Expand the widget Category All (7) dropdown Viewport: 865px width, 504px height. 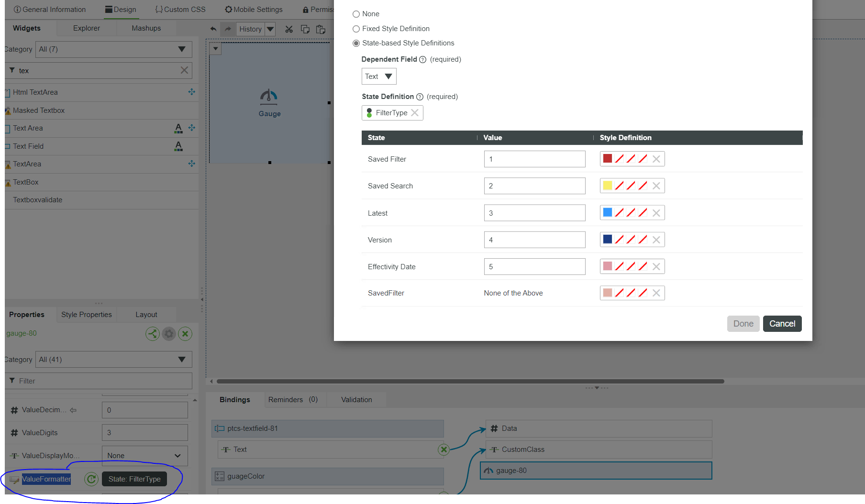coord(114,49)
